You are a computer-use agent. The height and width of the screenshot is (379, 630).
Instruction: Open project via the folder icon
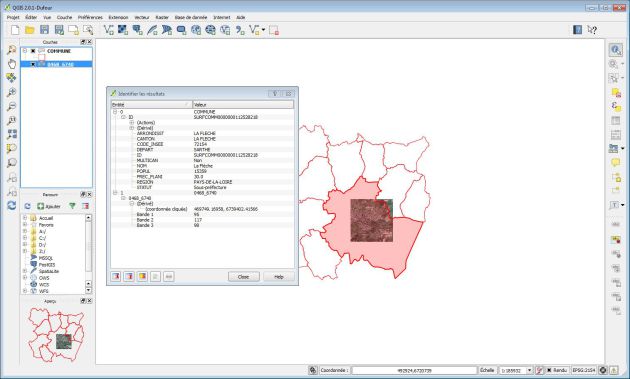click(x=30, y=30)
